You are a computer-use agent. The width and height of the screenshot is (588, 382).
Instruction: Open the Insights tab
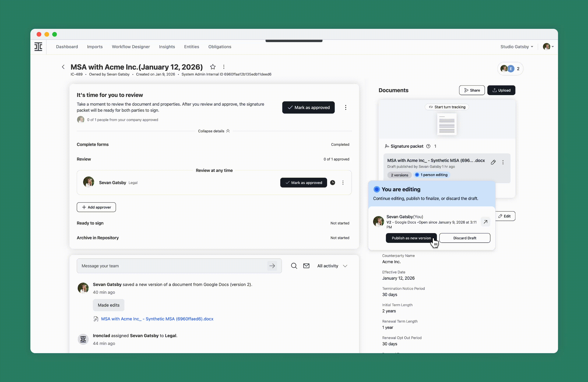click(x=167, y=47)
